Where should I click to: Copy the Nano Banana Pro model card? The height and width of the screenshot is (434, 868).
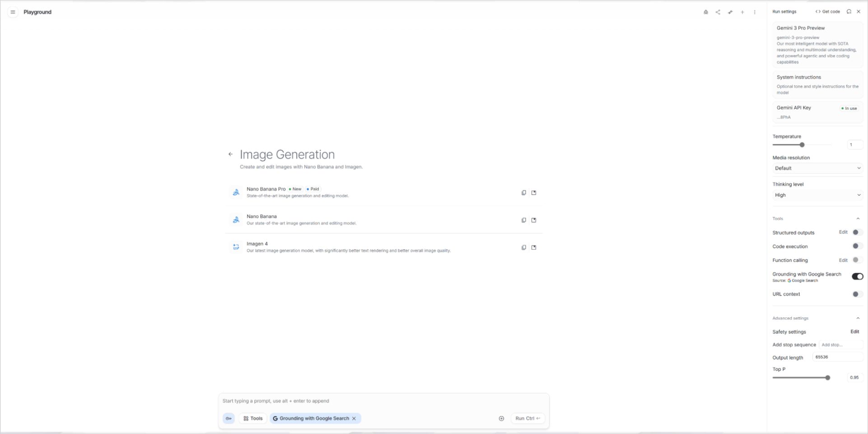pos(523,193)
